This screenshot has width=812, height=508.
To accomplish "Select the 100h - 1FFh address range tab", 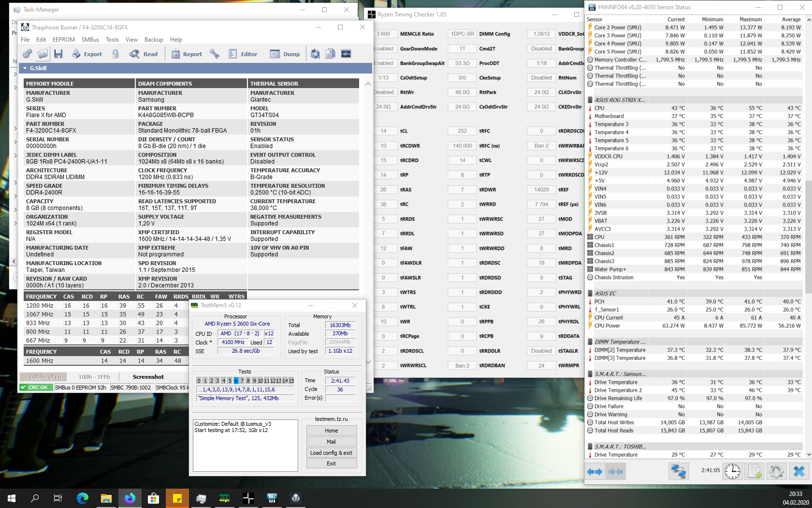I will (94, 377).
